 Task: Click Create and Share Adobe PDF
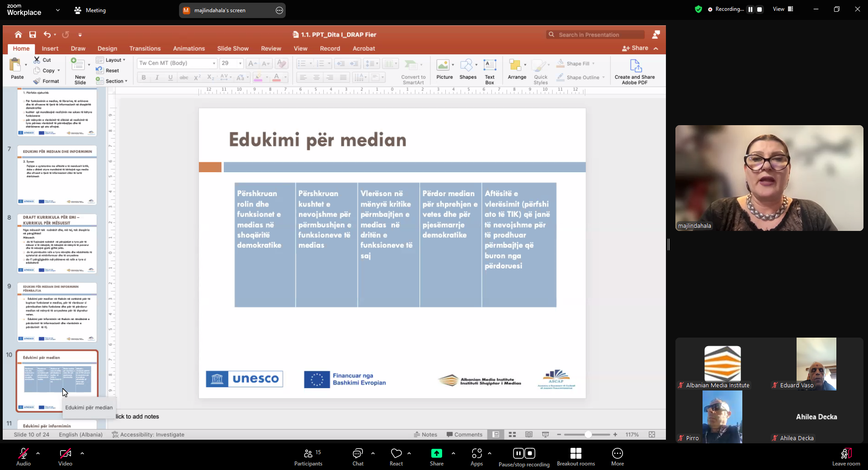pyautogui.click(x=635, y=72)
